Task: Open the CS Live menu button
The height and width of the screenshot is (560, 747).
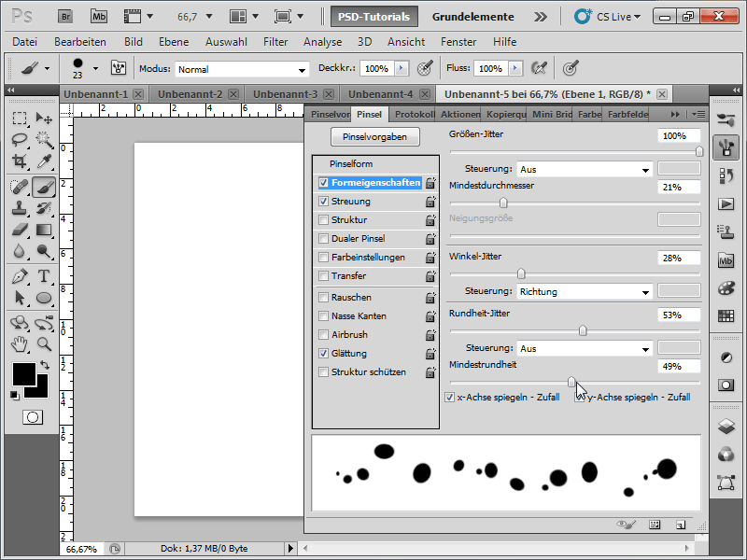Action: point(608,17)
